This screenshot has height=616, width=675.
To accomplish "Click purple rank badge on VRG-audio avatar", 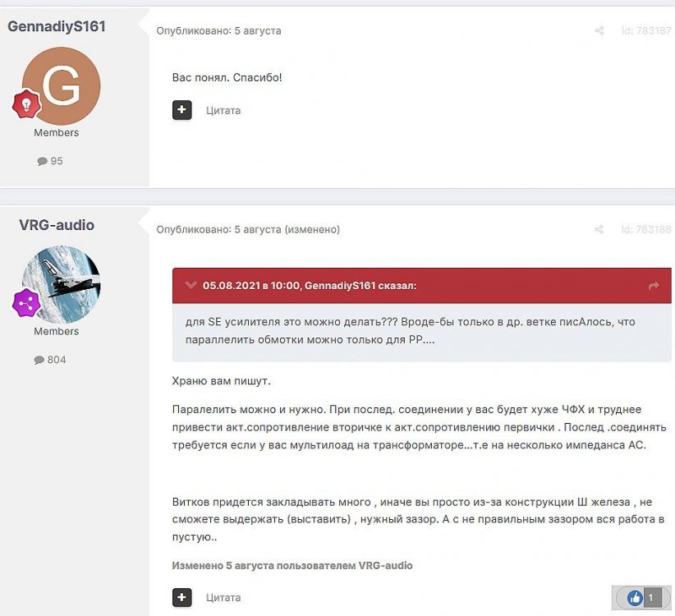I will pyautogui.click(x=26, y=303).
